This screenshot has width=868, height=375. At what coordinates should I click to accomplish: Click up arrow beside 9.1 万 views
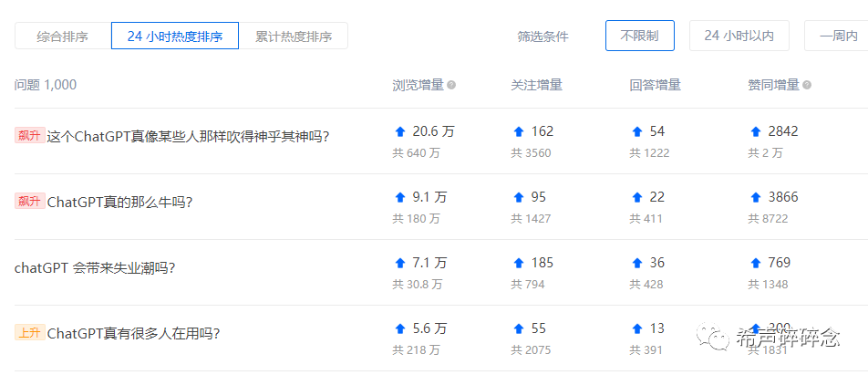click(x=400, y=197)
